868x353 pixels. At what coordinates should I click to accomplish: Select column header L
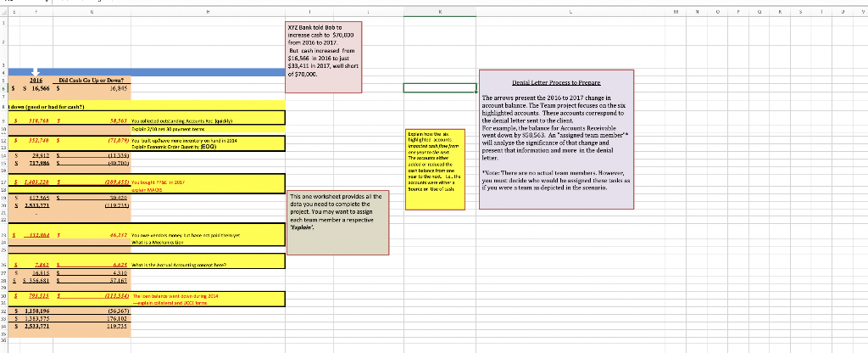click(569, 10)
